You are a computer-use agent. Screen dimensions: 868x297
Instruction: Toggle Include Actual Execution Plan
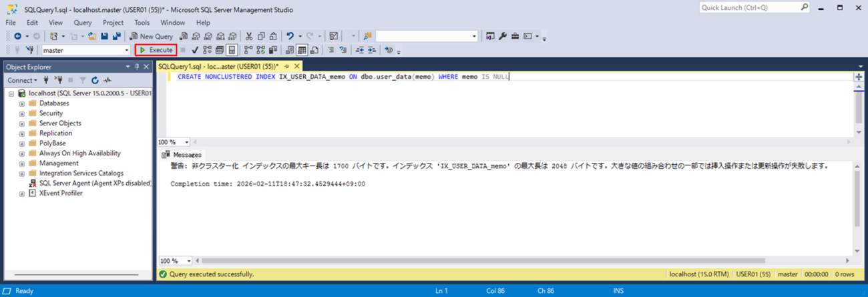pyautogui.click(x=248, y=50)
